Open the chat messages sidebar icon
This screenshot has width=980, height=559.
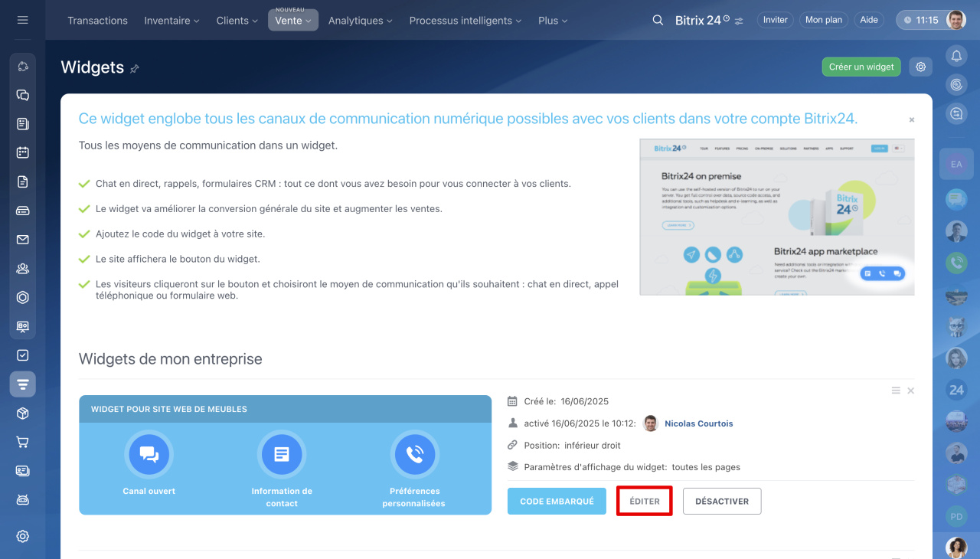23,95
